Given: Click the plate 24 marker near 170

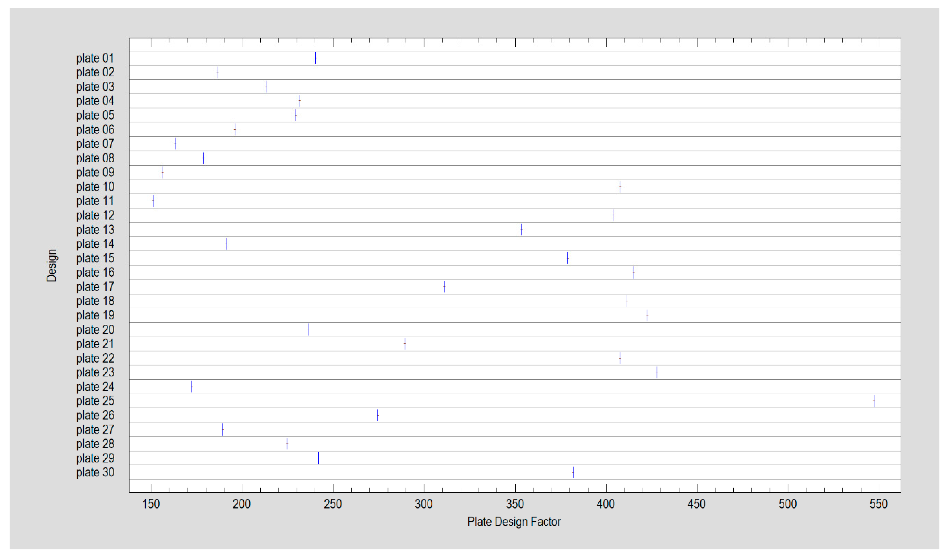Looking at the screenshot, I should coord(192,387).
